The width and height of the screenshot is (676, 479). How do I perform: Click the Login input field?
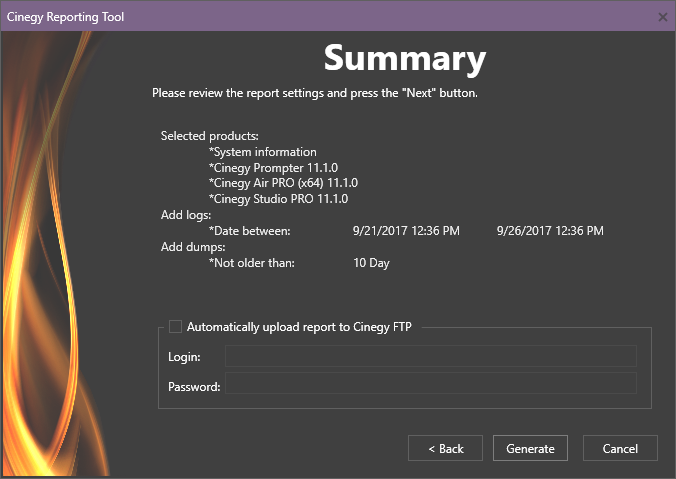pos(431,356)
